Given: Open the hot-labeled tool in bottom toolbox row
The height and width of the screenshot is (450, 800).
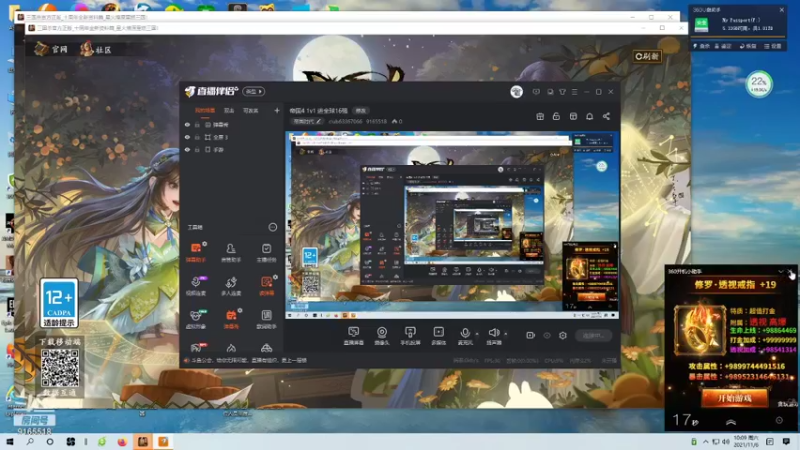Looking at the screenshot, I should pyautogui.click(x=196, y=348).
